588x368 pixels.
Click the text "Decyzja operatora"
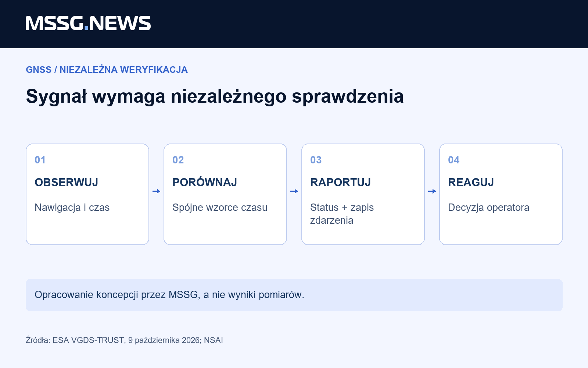pyautogui.click(x=489, y=208)
